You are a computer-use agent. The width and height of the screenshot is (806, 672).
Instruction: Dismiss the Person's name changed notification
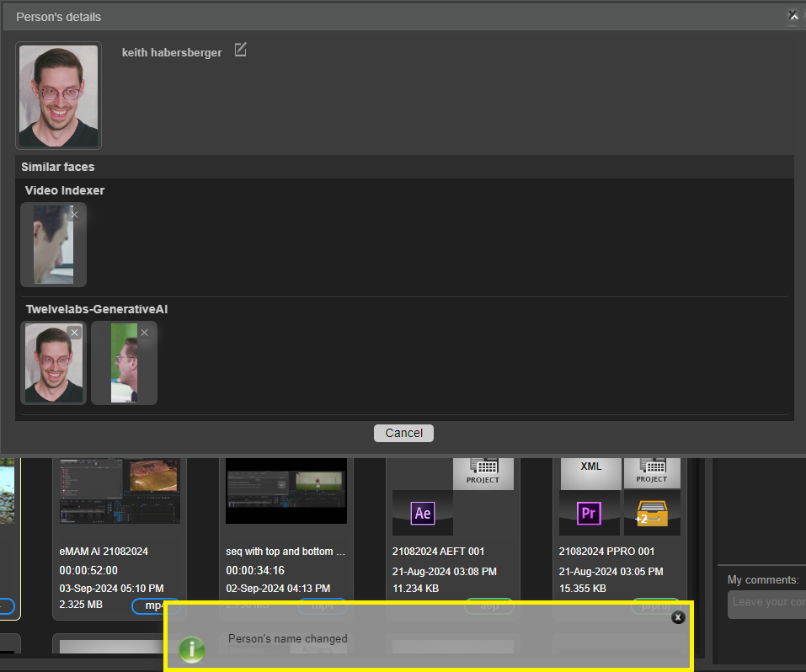678,617
